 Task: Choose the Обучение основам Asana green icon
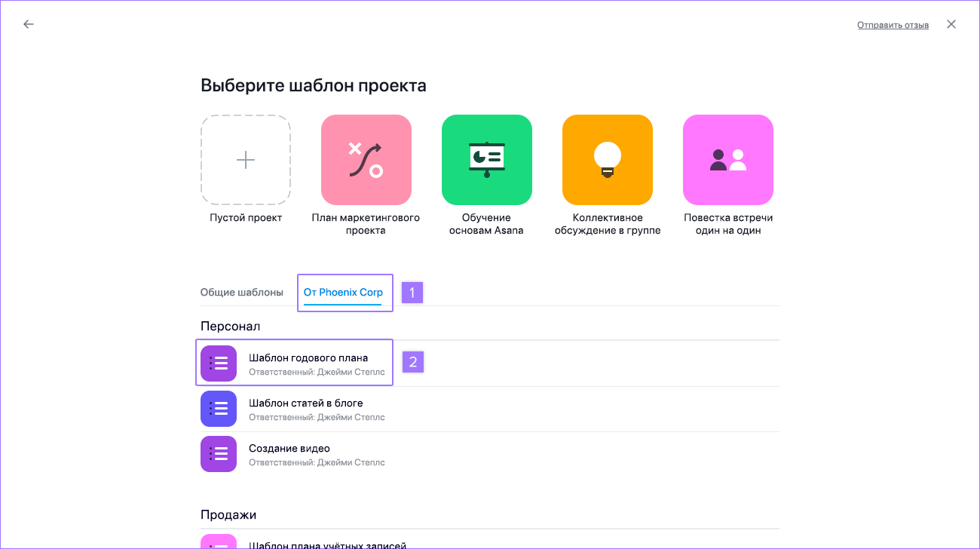(487, 160)
